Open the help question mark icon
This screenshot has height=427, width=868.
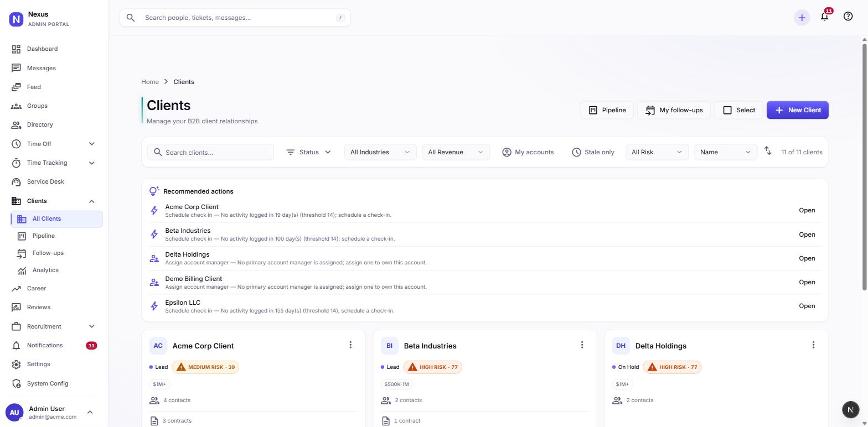[848, 16]
